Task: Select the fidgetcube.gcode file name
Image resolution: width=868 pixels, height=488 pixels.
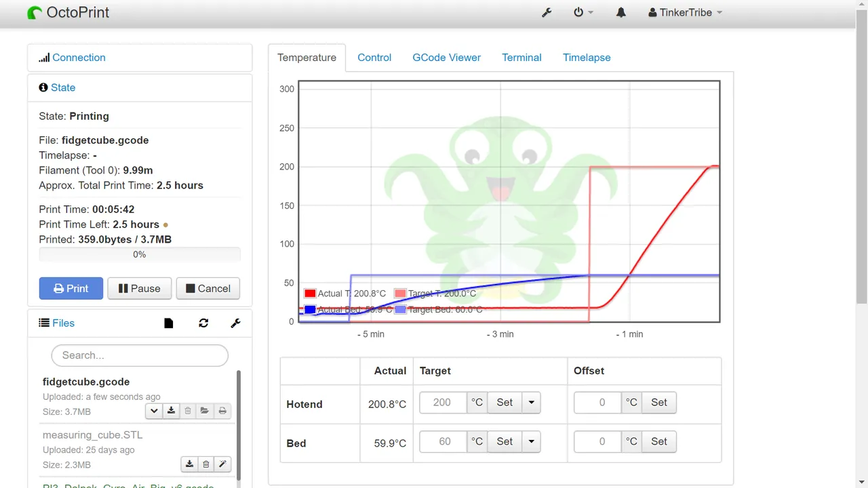Action: coord(86,382)
